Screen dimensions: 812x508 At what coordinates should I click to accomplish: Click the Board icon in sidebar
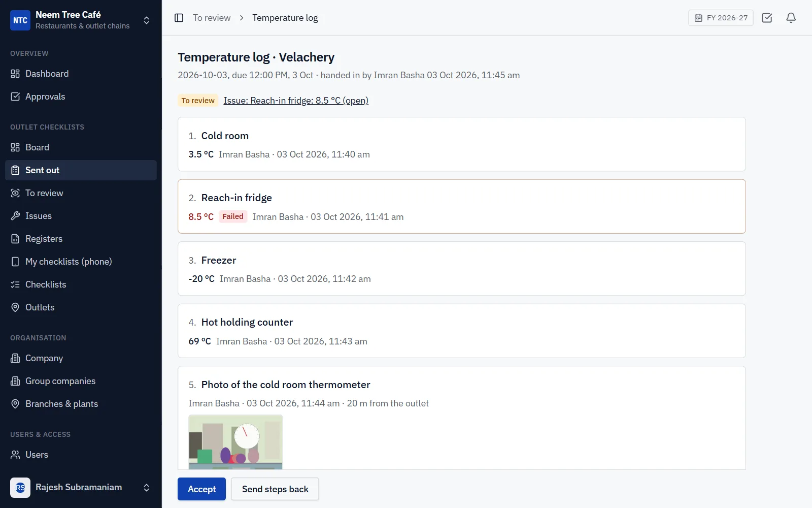[15, 147]
